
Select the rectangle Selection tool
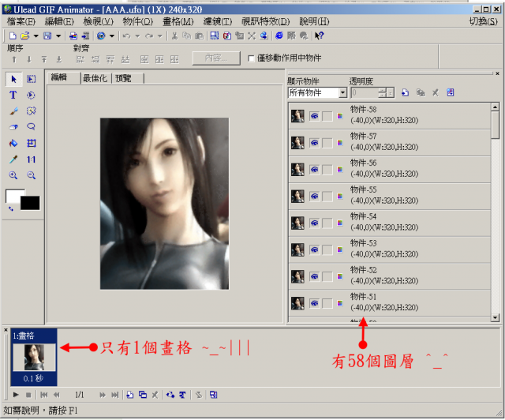coord(32,79)
